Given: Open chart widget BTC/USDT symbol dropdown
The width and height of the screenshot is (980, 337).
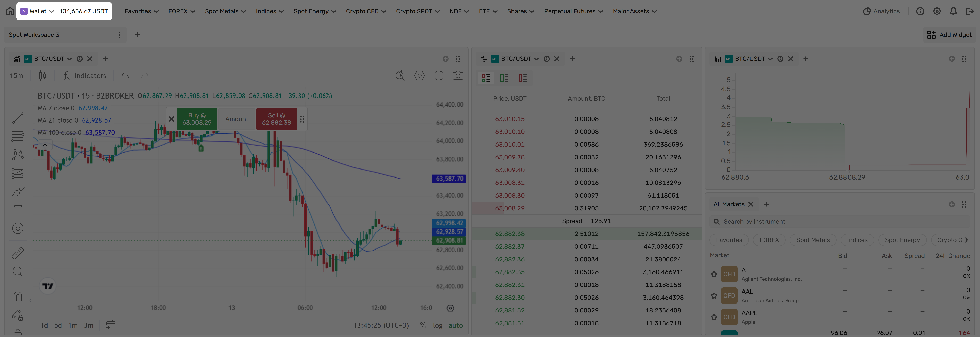Looking at the screenshot, I should point(69,59).
